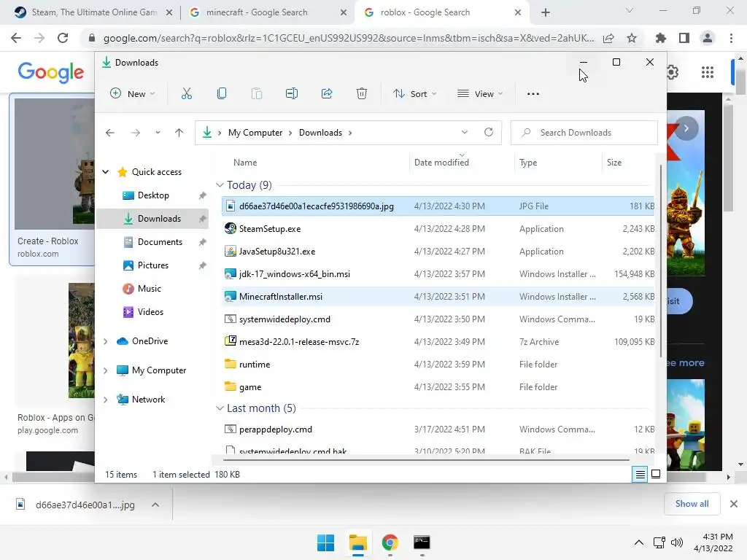Click the Size column header
The height and width of the screenshot is (560, 747).
[x=614, y=163]
